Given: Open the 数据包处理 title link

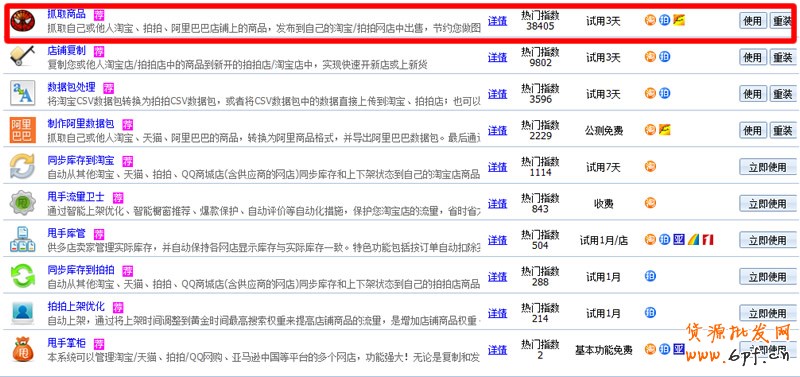Looking at the screenshot, I should tap(71, 87).
